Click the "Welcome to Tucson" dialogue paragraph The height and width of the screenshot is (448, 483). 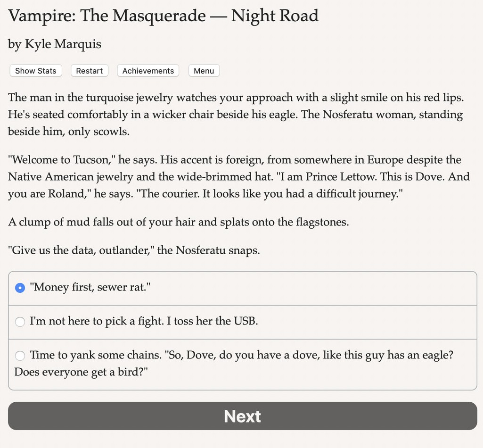point(239,177)
